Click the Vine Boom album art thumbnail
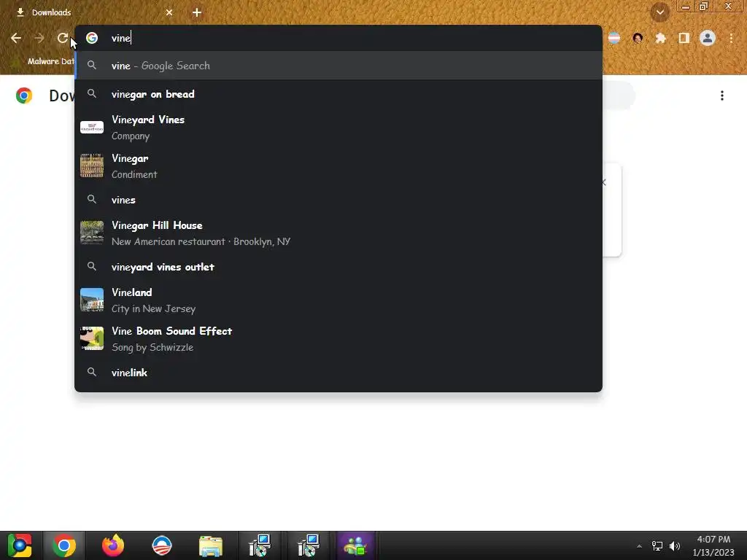The height and width of the screenshot is (560, 747). pyautogui.click(x=92, y=338)
